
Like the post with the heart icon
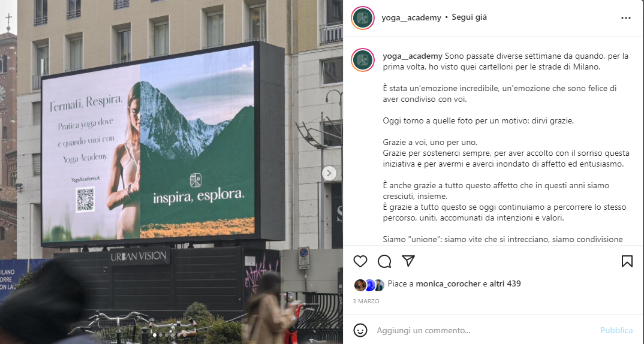pyautogui.click(x=360, y=261)
